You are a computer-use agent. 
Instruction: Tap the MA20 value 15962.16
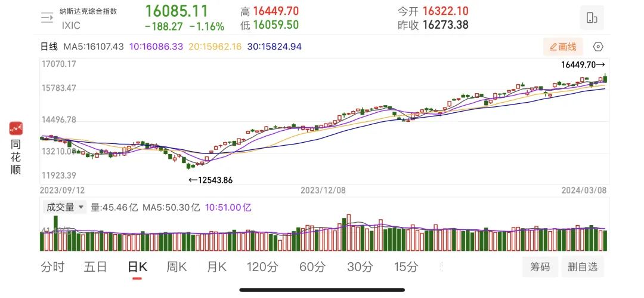point(215,47)
